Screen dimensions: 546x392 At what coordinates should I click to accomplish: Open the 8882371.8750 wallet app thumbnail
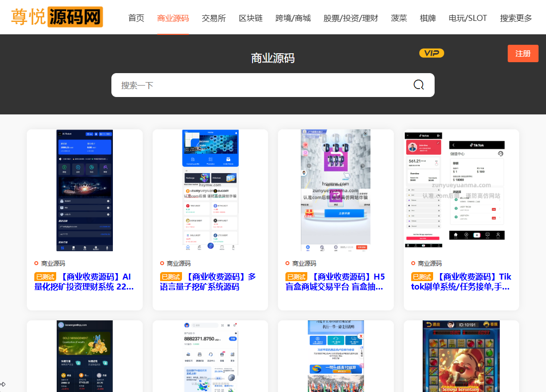[x=210, y=356]
